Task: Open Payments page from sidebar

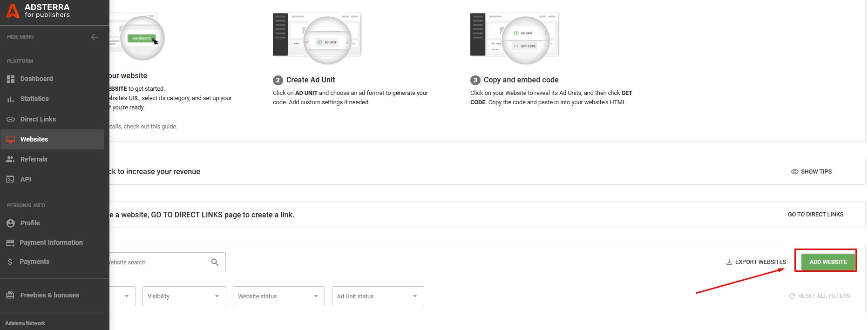Action: click(34, 262)
